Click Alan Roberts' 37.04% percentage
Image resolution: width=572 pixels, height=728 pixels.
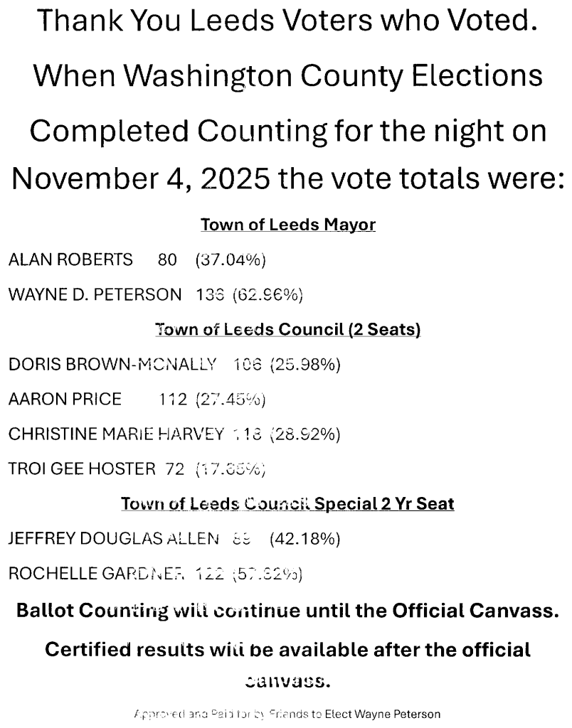pos(230,260)
